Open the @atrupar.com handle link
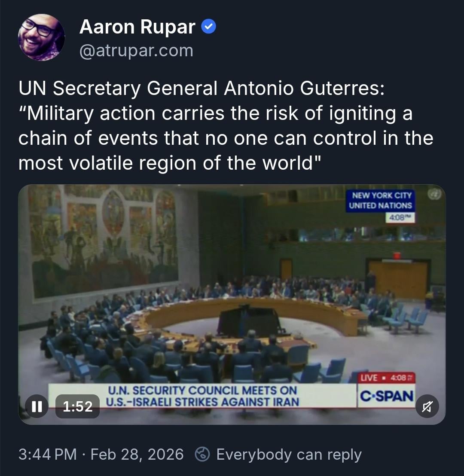This screenshot has height=476, width=464. pyautogui.click(x=136, y=50)
